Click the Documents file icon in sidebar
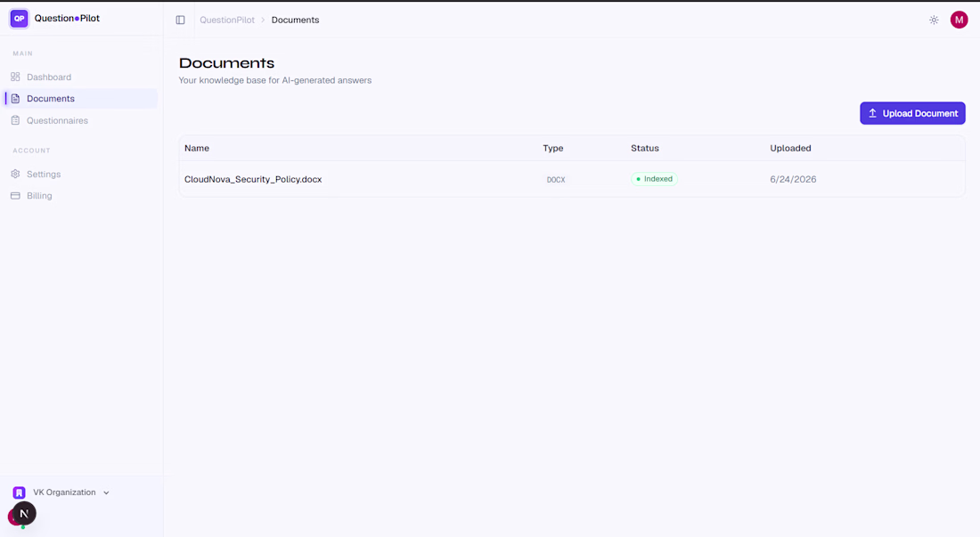This screenshot has width=980, height=537. [x=16, y=99]
